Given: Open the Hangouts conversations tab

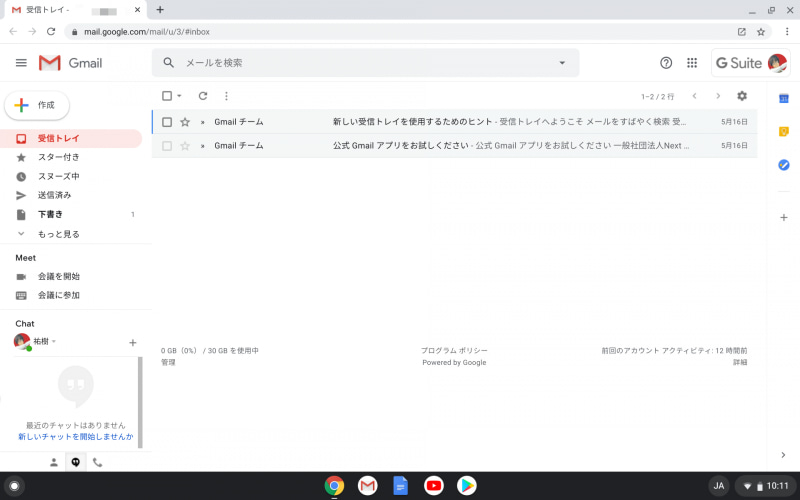Looking at the screenshot, I should [76, 462].
